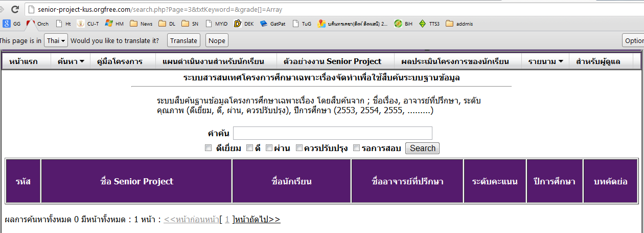644x233 pixels.
Task: Go to previous page link <<หน้าก่อนหน้า
Action: 191,220
